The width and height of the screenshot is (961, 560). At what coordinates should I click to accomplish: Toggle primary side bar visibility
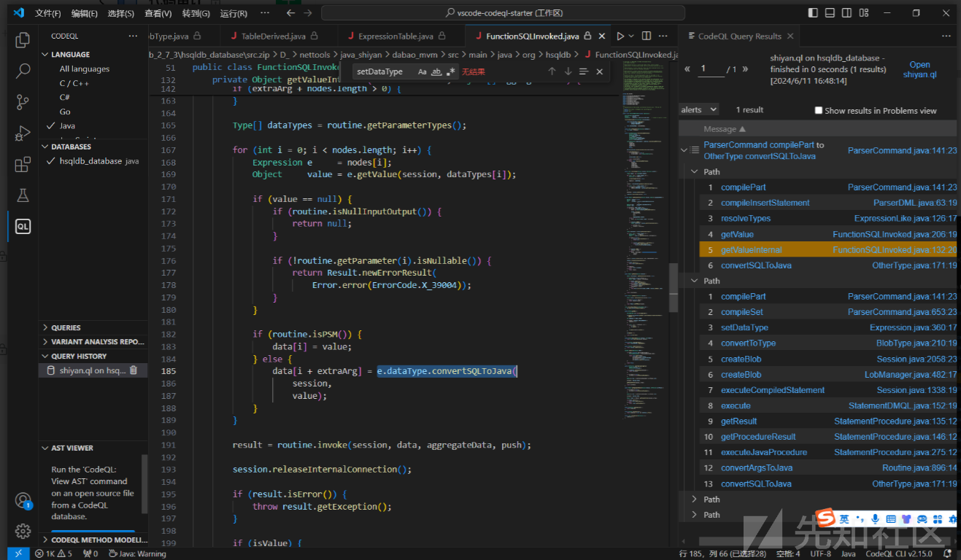pos(814,13)
